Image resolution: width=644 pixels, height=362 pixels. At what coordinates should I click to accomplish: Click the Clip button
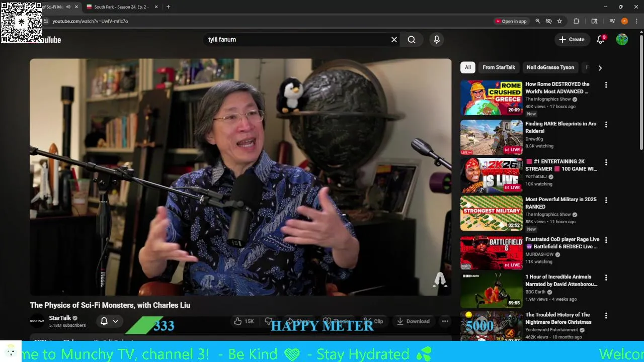[373, 321]
